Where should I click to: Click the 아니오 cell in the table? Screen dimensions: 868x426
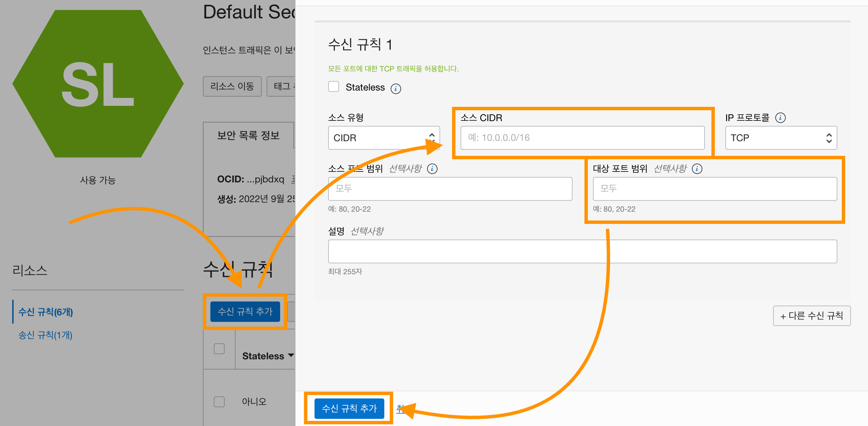pyautogui.click(x=254, y=402)
